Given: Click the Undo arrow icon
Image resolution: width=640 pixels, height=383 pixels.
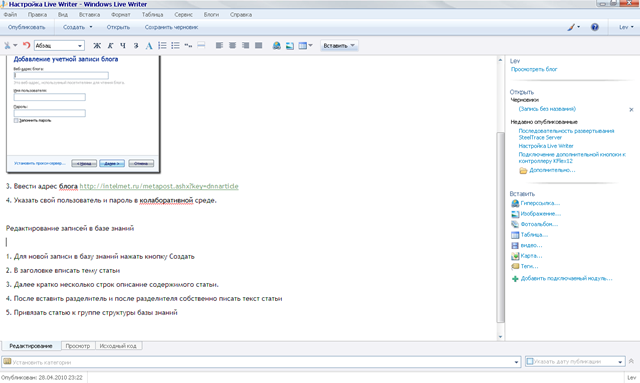Looking at the screenshot, I should (27, 45).
